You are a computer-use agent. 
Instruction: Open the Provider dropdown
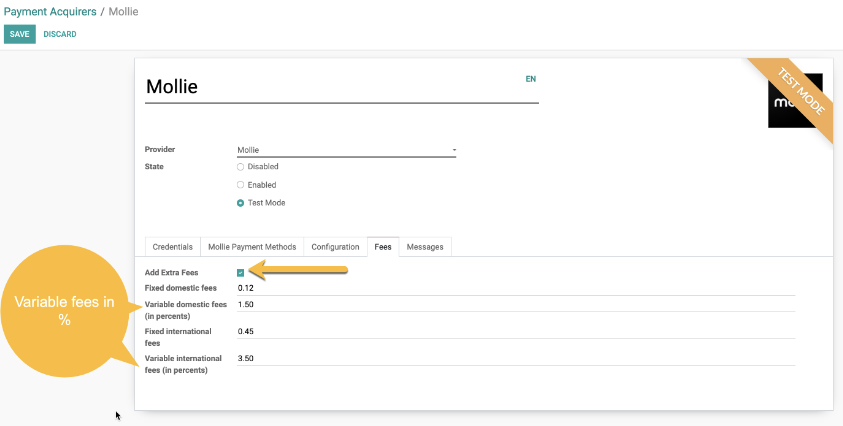tap(347, 150)
